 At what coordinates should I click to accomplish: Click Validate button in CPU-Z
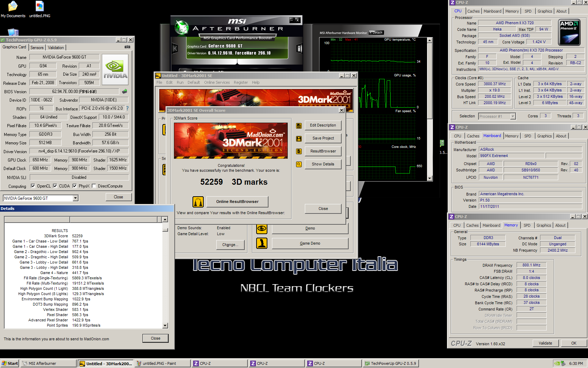click(545, 343)
